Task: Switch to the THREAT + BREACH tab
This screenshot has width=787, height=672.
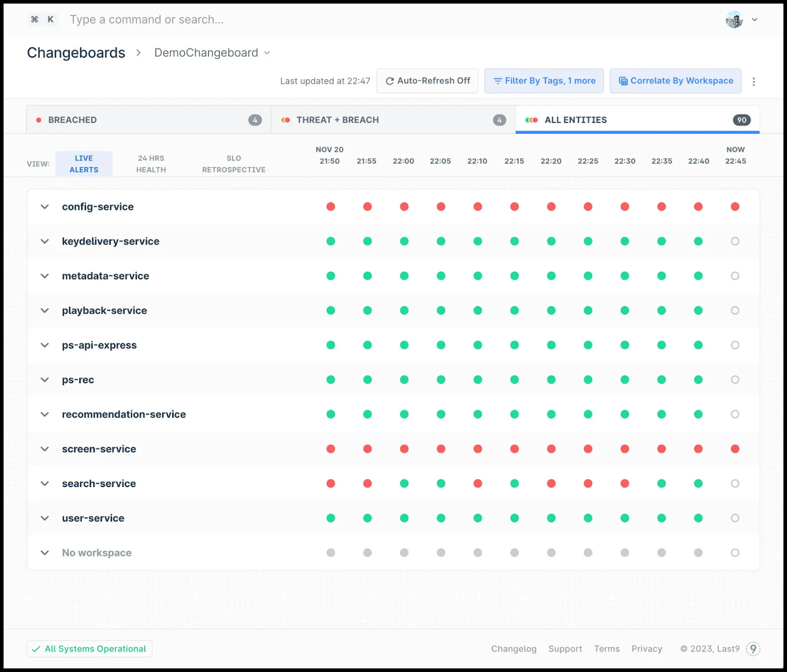Action: [393, 120]
